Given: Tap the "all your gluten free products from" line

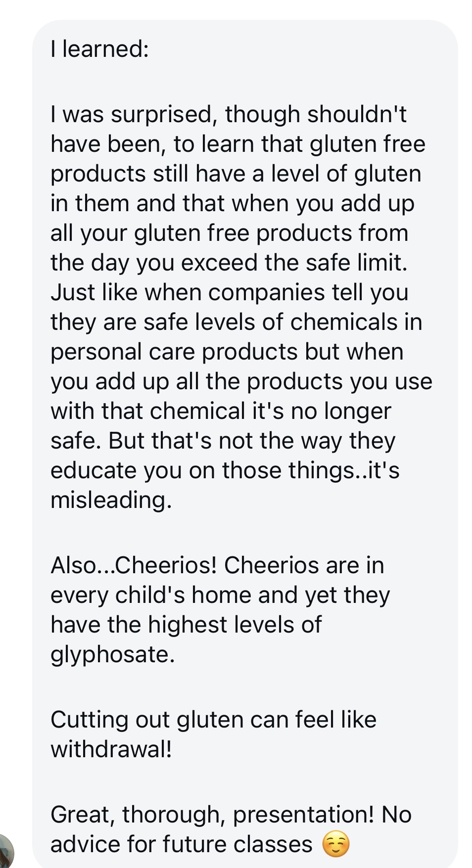Looking at the screenshot, I should pos(230,233).
